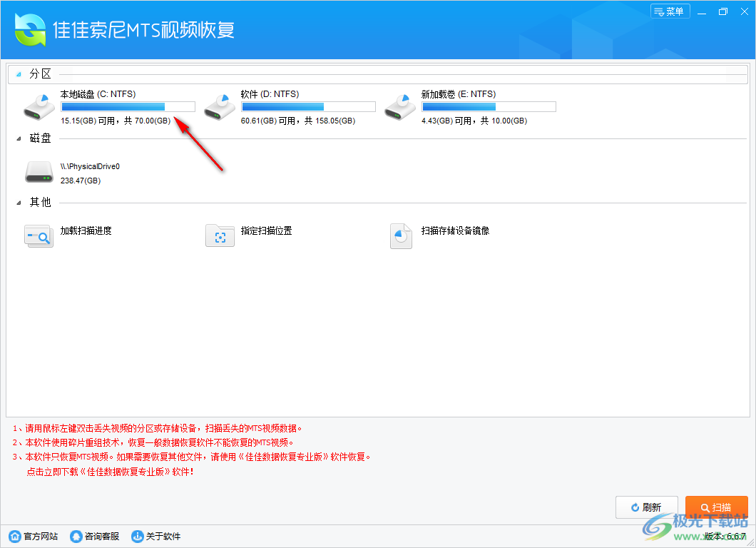Click the 扫描存储设备镜像 label

(x=455, y=230)
